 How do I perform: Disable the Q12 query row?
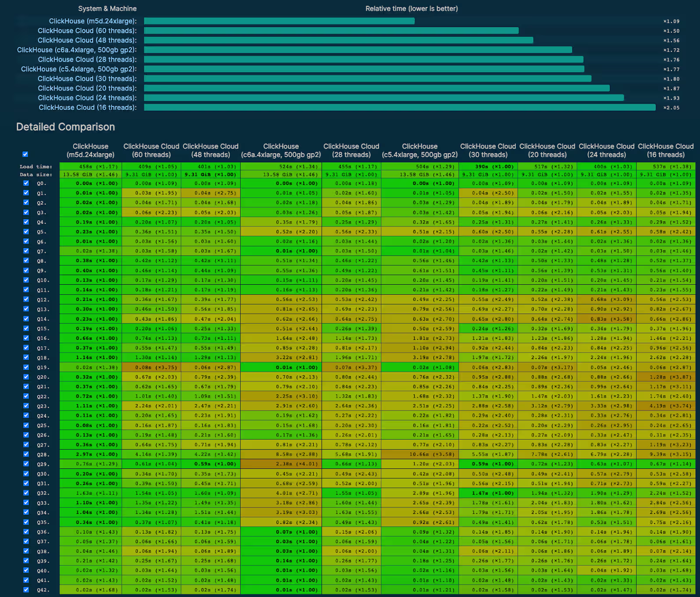25,300
